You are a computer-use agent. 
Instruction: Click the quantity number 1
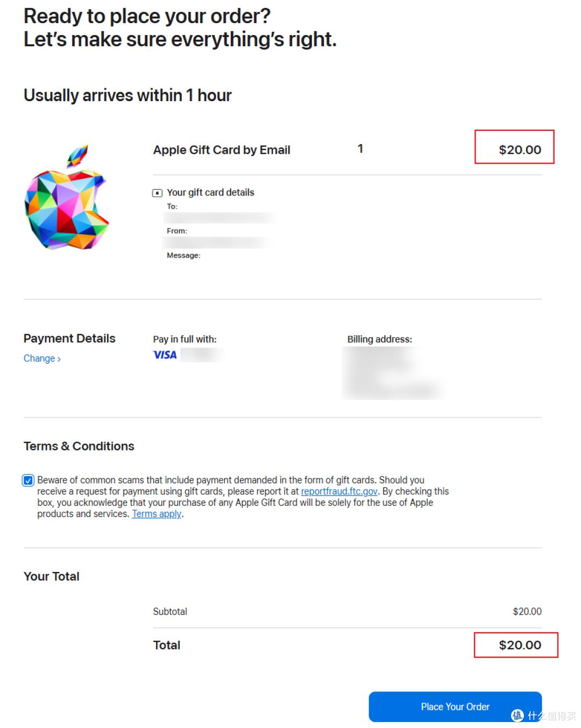360,149
